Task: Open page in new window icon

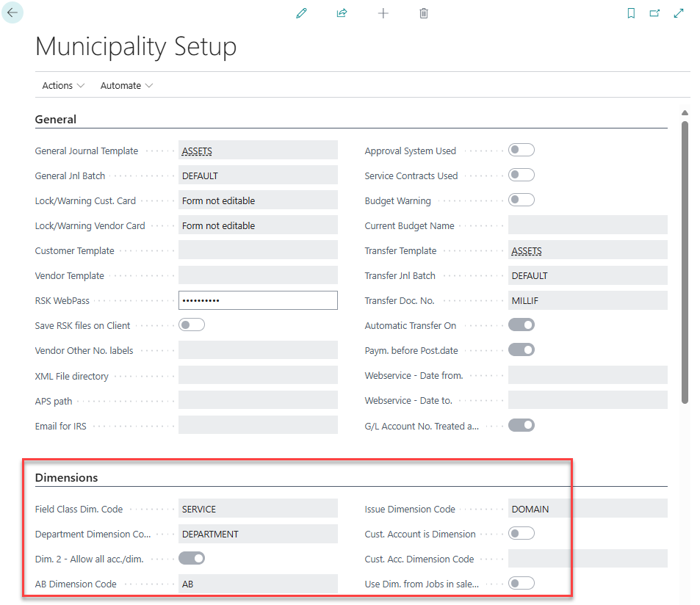Action: pos(654,13)
